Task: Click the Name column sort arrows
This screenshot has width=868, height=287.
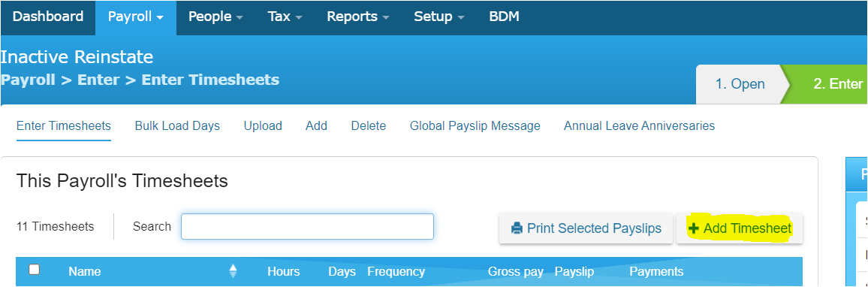Action: [x=233, y=271]
